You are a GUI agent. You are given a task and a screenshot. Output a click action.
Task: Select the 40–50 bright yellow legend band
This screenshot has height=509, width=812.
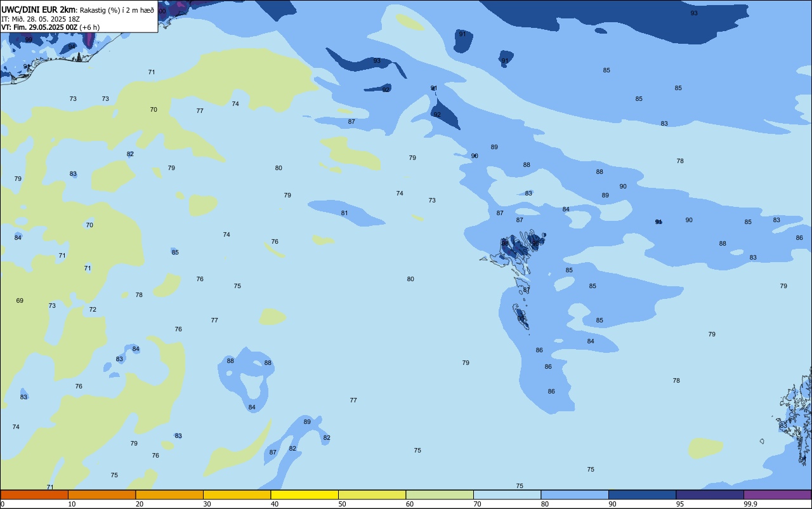coord(304,494)
